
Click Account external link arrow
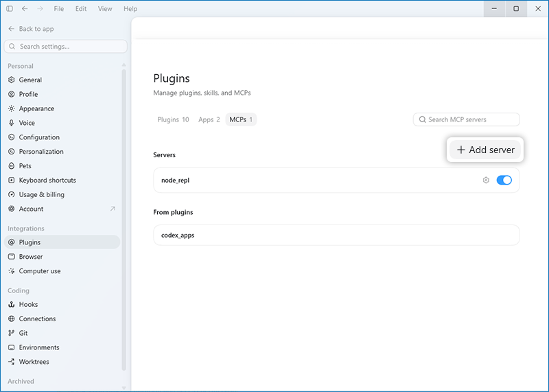113,209
